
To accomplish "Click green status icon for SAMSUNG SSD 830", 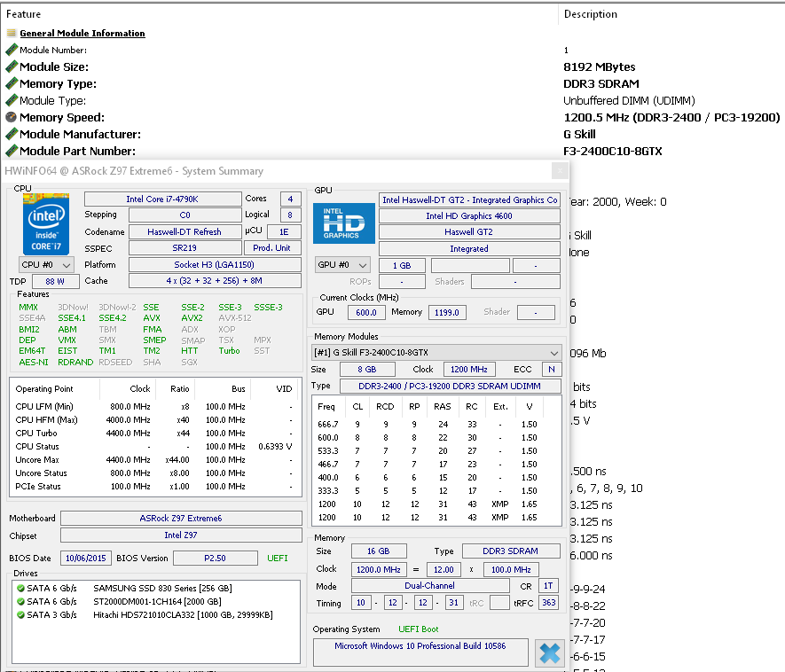I will 20,588.
